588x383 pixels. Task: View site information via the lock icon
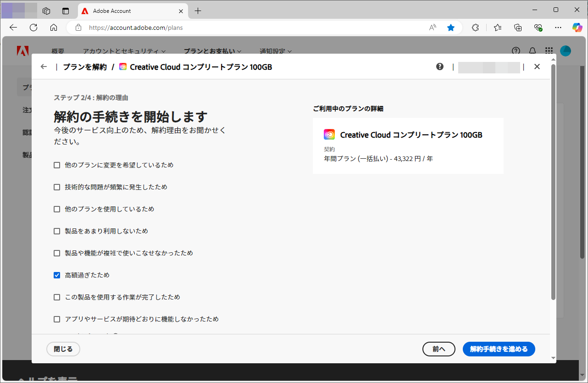pos(78,28)
